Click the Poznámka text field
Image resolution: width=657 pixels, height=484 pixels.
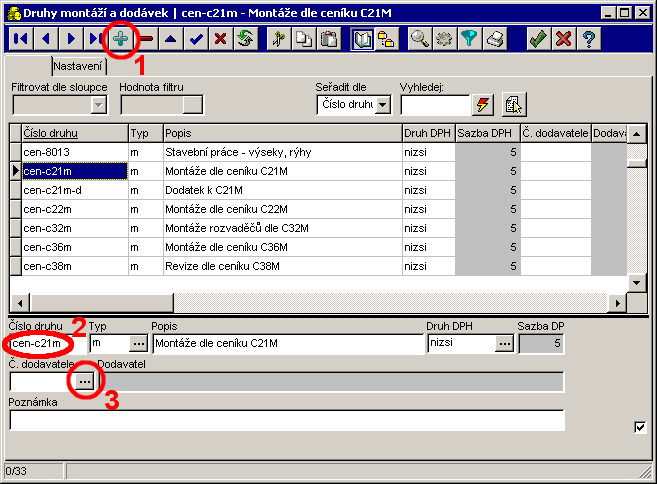coord(286,420)
